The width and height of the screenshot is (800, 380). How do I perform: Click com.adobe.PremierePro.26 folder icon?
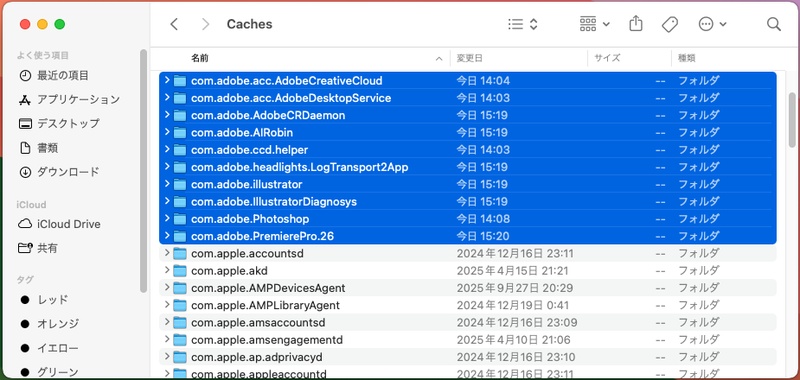click(180, 237)
